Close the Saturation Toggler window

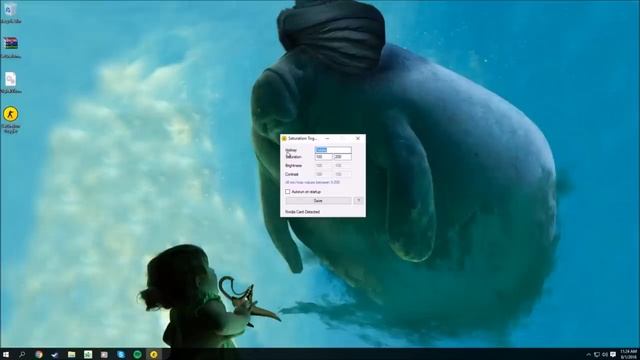pos(358,138)
